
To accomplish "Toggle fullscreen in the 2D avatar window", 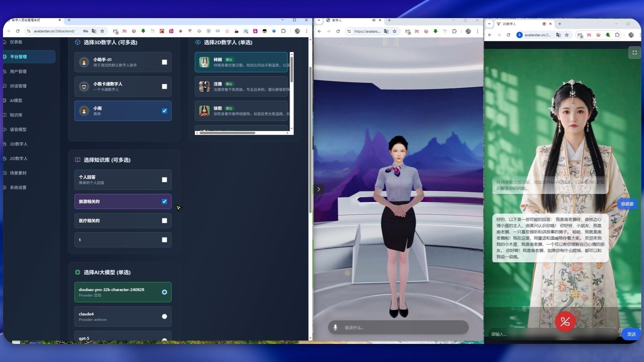I will 634,53.
